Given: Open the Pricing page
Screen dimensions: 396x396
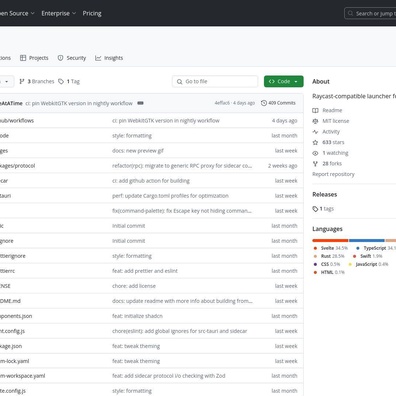Looking at the screenshot, I should pyautogui.click(x=92, y=13).
